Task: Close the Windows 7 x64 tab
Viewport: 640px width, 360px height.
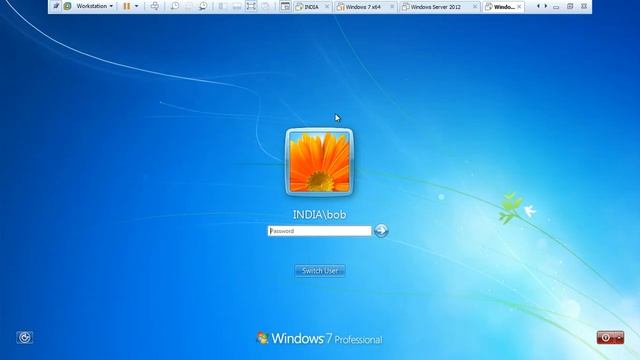Action: click(392, 7)
